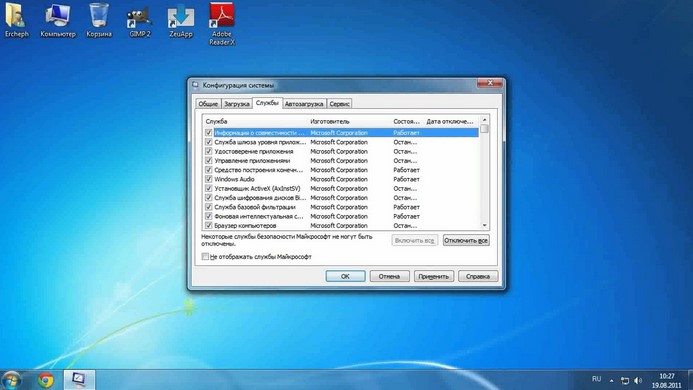The image size is (693, 390).
Task: Click the services list scrollbar thumb
Action: point(484,129)
